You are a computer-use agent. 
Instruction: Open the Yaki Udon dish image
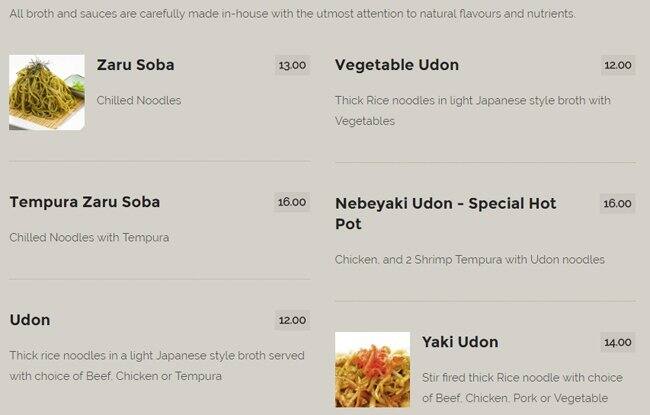(x=372, y=369)
